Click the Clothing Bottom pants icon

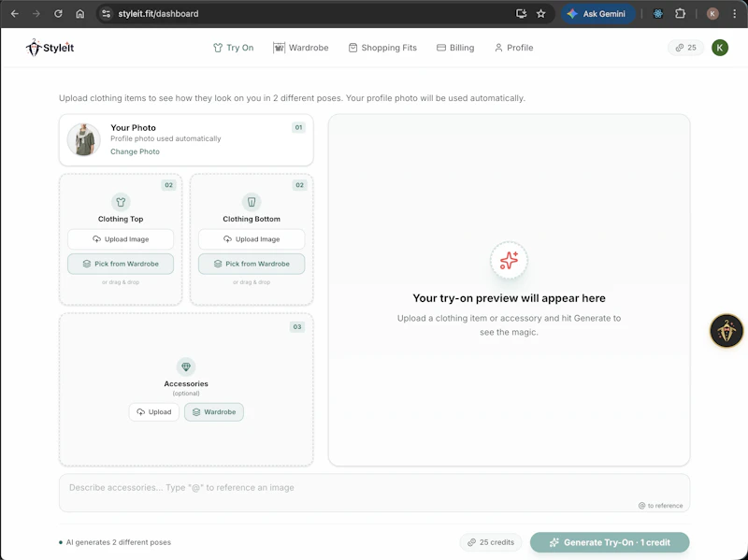pos(252,202)
